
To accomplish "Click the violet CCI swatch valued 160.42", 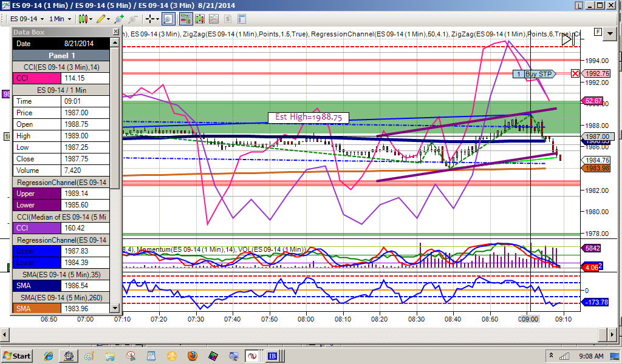I will pos(37,227).
